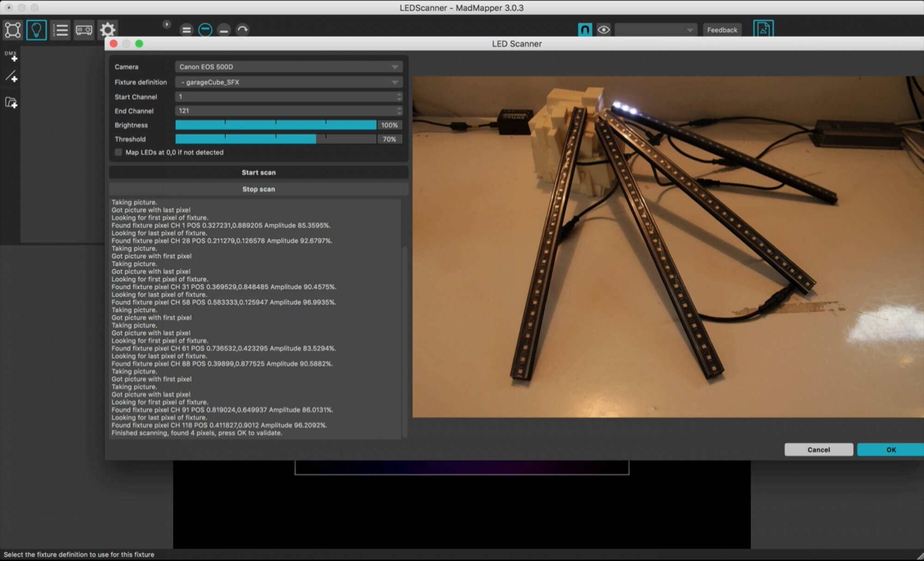Add a fixture line with the line plus icon
Screen dimensions: 924x561
(11, 76)
